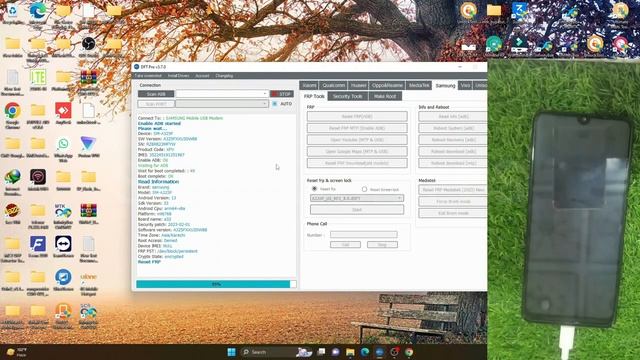Image resolution: width=640 pixels, height=360 pixels.
Task: Click the Start button under Reset frp
Action: coord(357,210)
